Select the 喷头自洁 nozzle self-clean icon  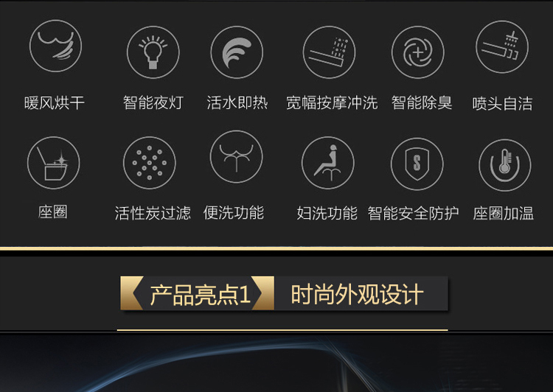(502, 47)
